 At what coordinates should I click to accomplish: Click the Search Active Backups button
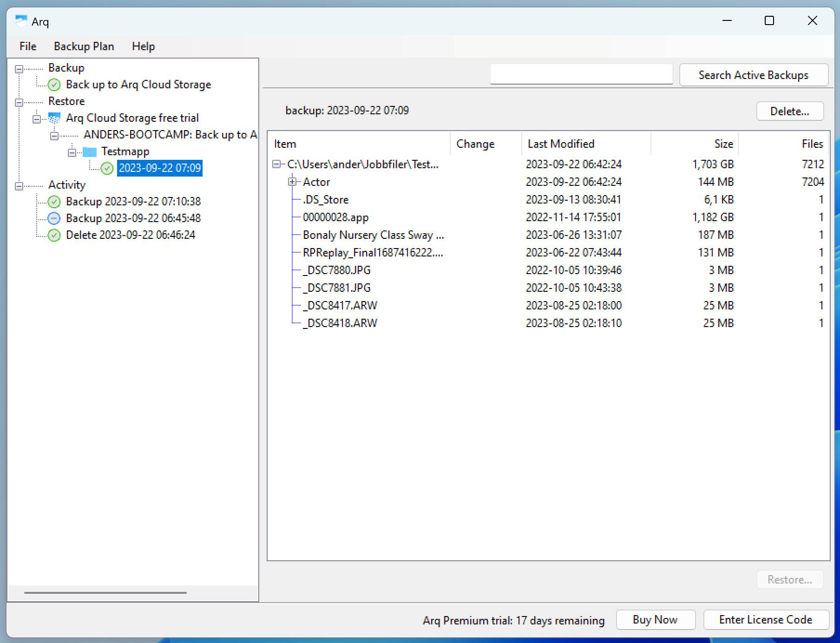tap(753, 75)
